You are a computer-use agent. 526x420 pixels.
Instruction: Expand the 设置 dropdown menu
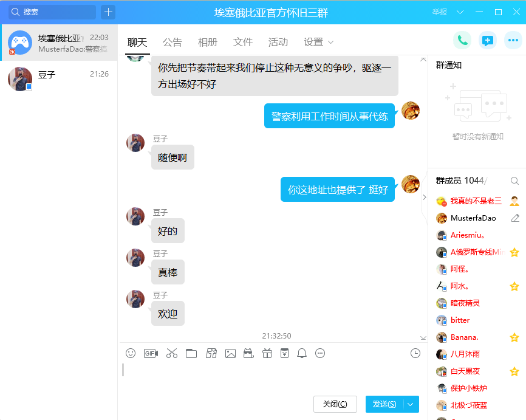(319, 43)
